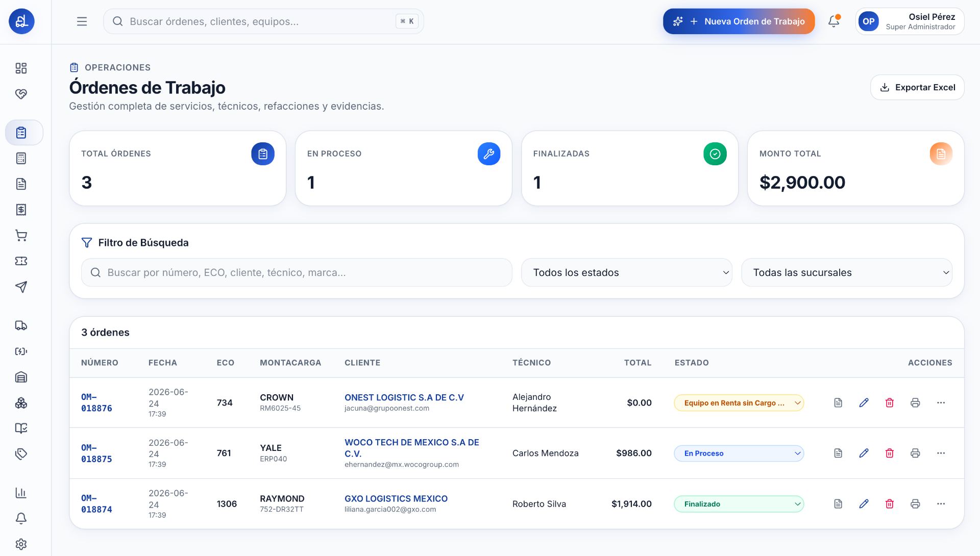The image size is (980, 556).
Task: Open Osiel Pérez user profile menu
Action: (910, 21)
